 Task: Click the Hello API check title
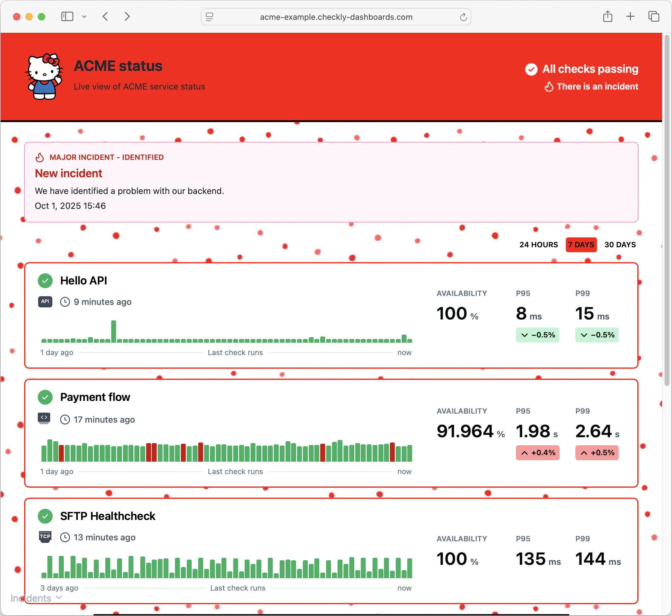83,280
